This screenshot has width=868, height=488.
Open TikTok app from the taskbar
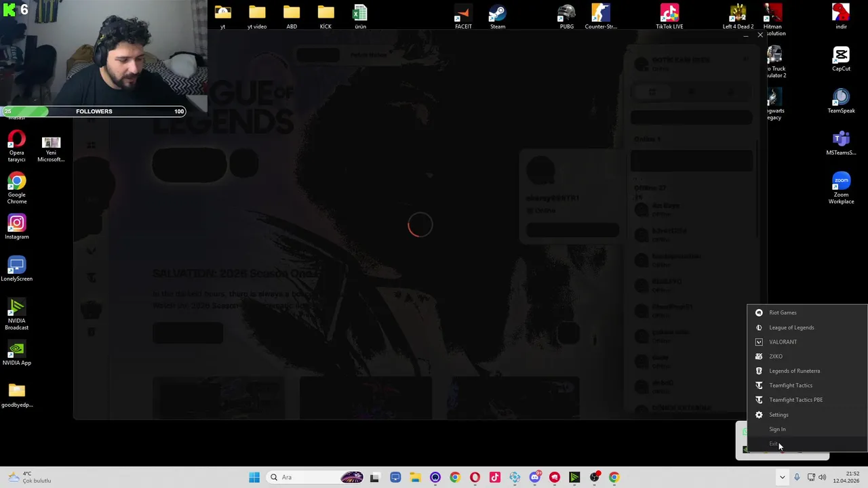pos(495,477)
